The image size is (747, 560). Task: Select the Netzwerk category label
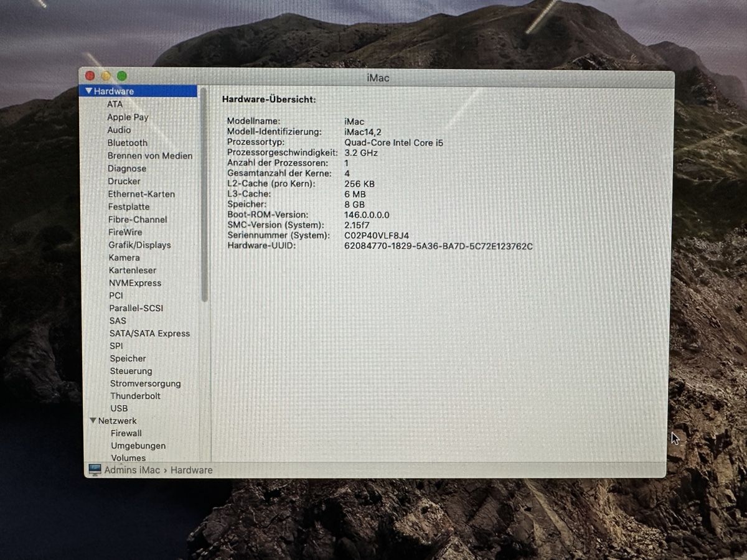[117, 421]
